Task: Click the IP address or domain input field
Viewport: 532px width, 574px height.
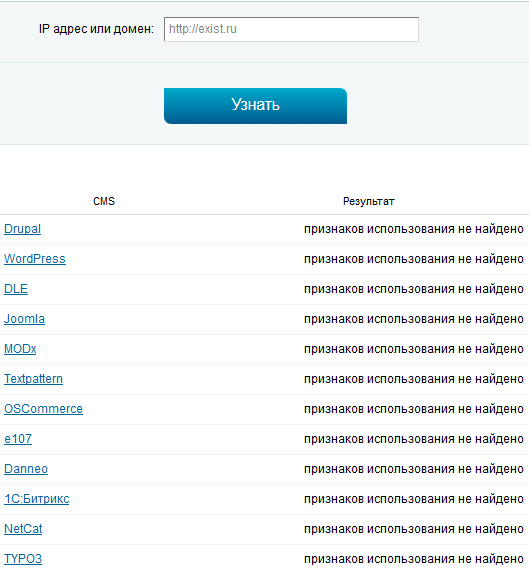Action: (291, 29)
